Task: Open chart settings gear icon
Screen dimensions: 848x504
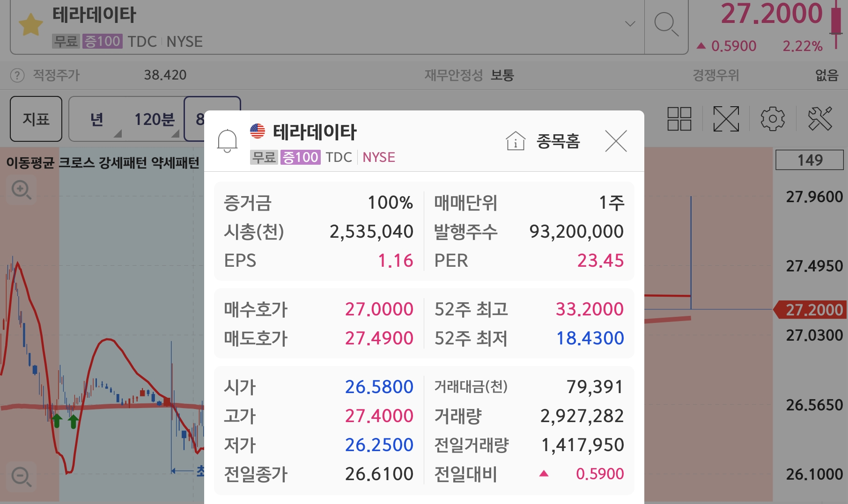Action: point(773,119)
